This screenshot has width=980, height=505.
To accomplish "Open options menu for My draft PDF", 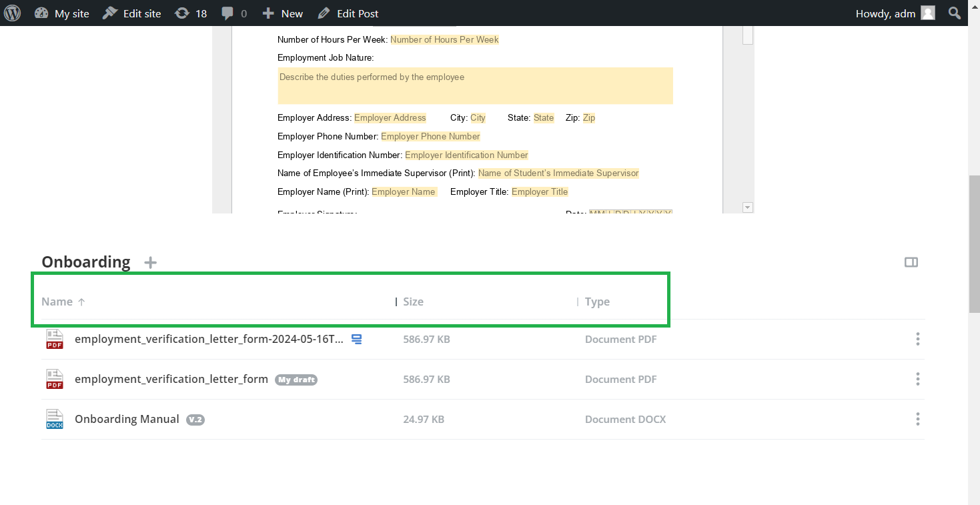I will click(917, 379).
